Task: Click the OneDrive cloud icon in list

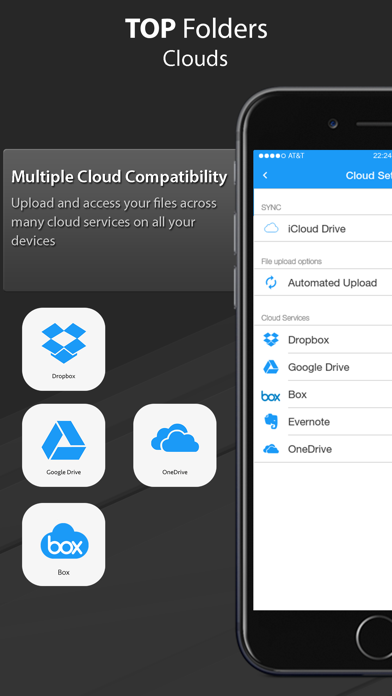Action: (271, 449)
